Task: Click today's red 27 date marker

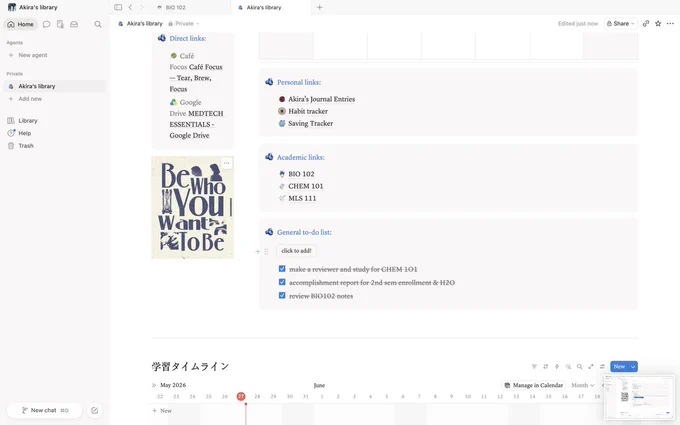Action: [x=241, y=396]
